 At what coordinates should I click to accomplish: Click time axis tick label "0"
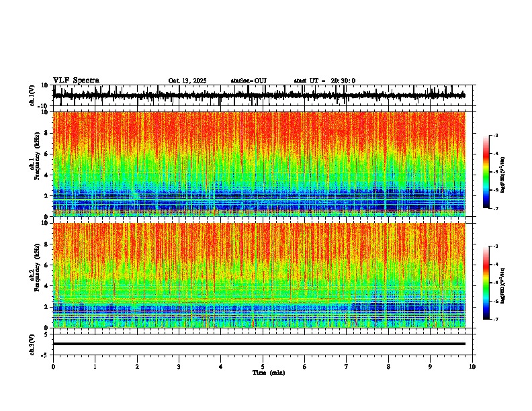point(53,367)
